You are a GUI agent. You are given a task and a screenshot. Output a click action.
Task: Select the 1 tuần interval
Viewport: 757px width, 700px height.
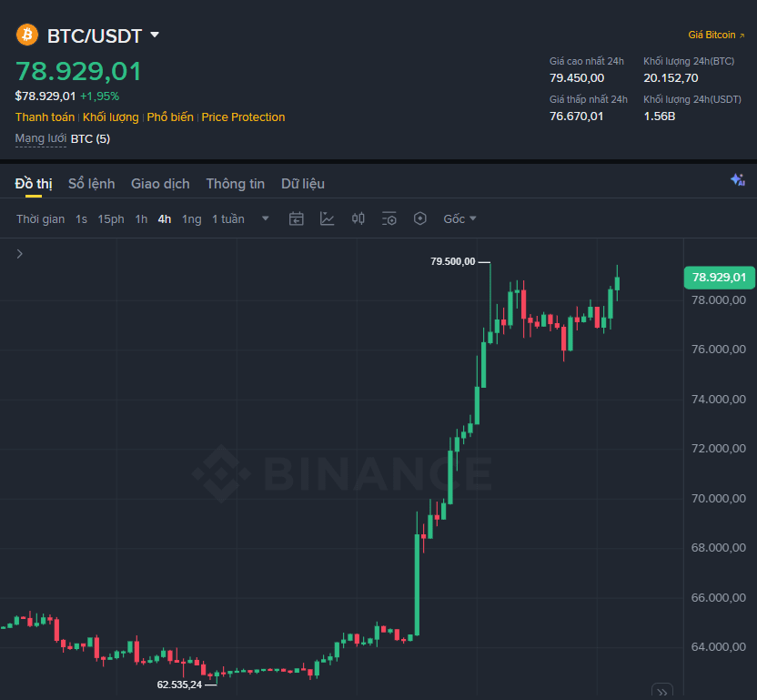(x=228, y=219)
